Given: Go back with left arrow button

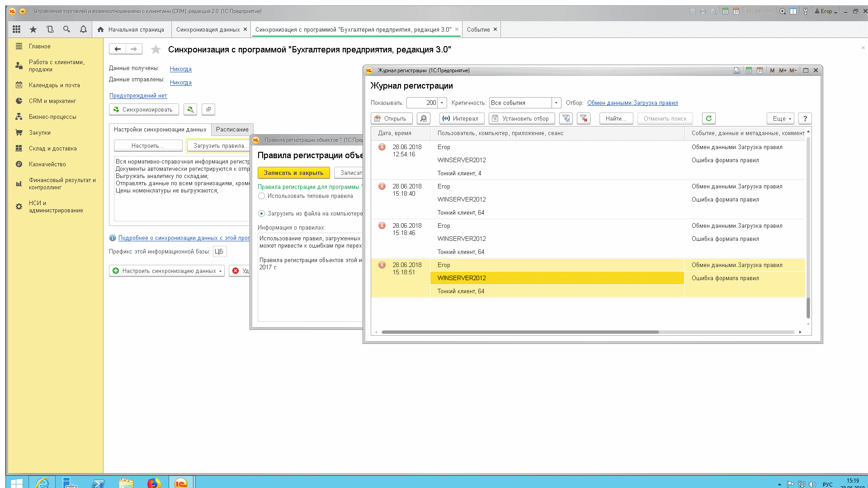Looking at the screenshot, I should pos(118,49).
